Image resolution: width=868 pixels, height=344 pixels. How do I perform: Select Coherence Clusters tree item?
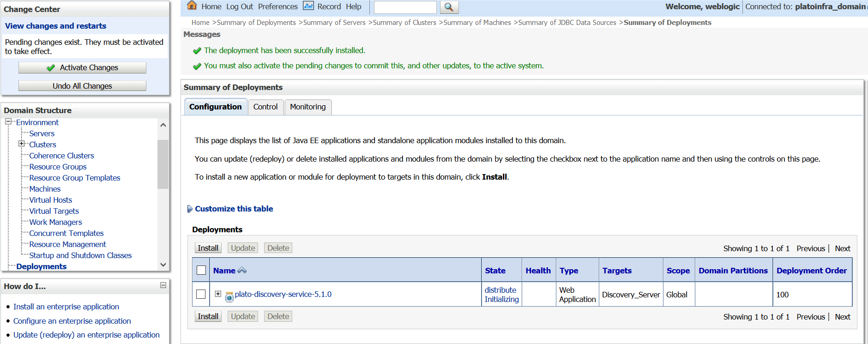pyautogui.click(x=61, y=156)
